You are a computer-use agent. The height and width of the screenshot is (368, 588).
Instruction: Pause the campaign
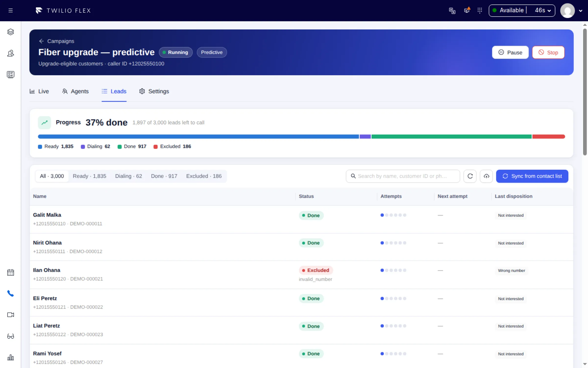(x=510, y=52)
